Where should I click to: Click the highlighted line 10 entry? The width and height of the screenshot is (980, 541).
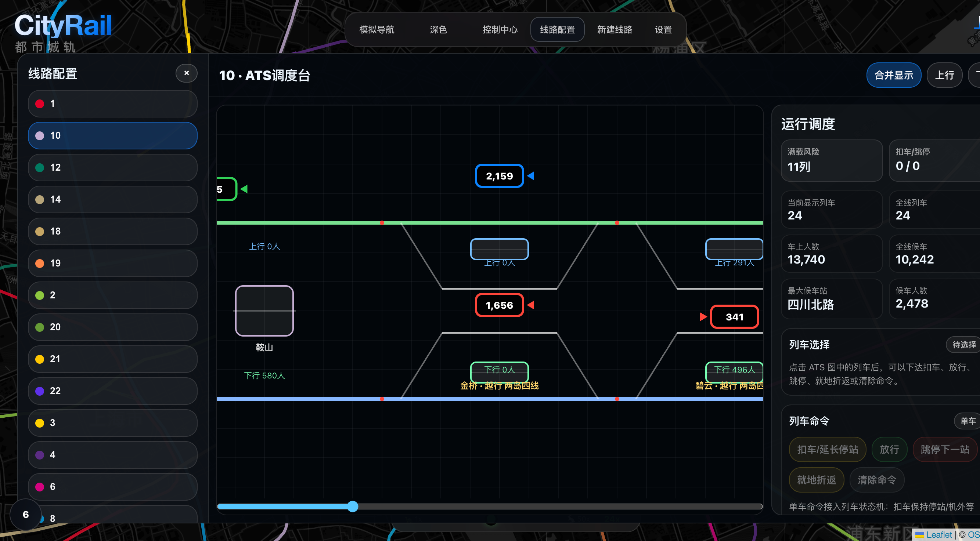(113, 135)
